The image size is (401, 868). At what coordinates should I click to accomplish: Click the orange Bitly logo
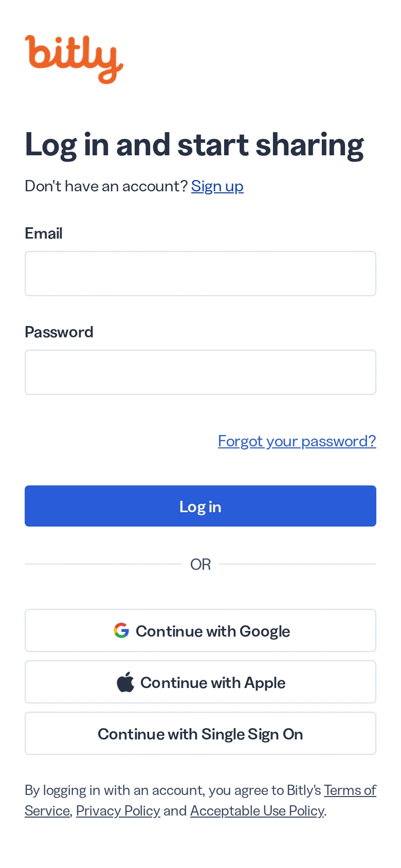pyautogui.click(x=74, y=59)
